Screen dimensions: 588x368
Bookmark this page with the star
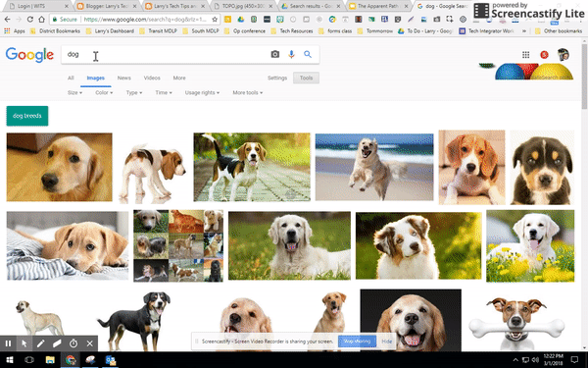tap(215, 20)
